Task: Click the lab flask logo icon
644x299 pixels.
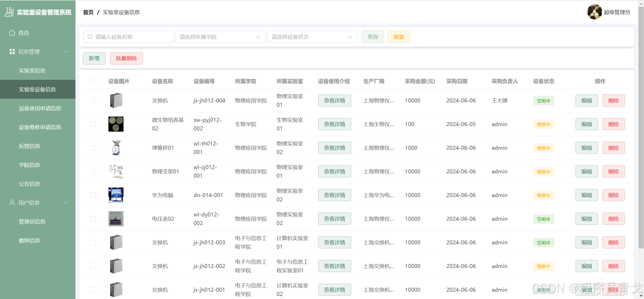Action: tap(10, 12)
